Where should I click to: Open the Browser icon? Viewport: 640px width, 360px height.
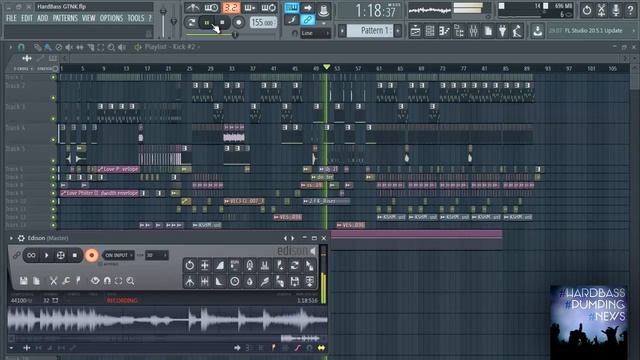(x=459, y=31)
